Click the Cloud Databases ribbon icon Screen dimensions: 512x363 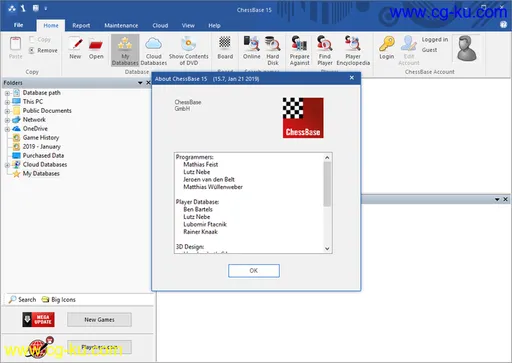[154, 50]
